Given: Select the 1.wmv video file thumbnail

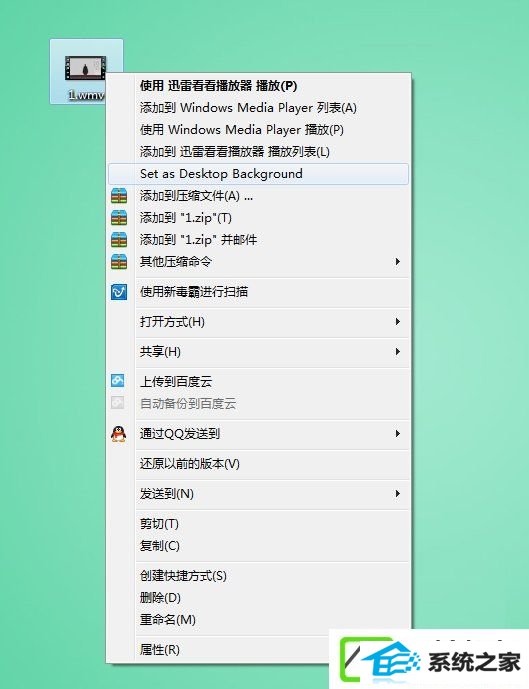Looking at the screenshot, I should point(86,69).
